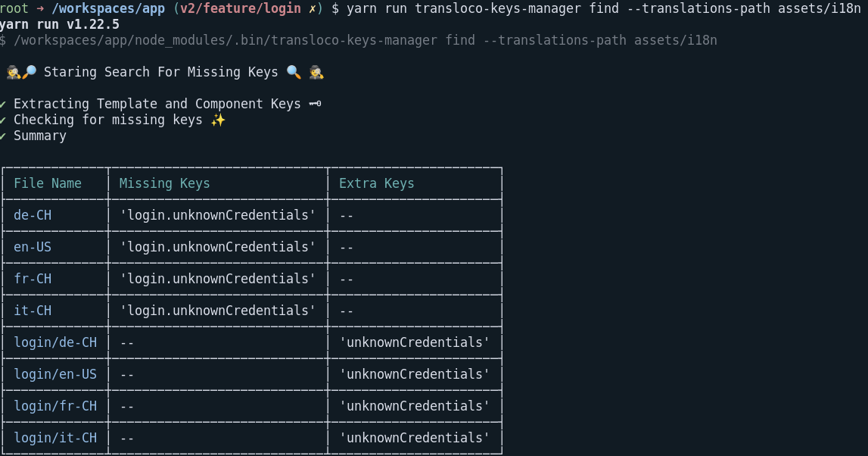The height and width of the screenshot is (456, 868).
Task: Click the 'Missing Keys' column header
Action: [163, 183]
